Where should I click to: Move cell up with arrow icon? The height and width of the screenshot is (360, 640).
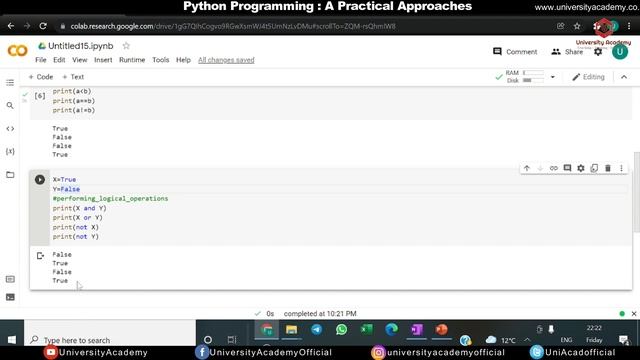tap(527, 168)
